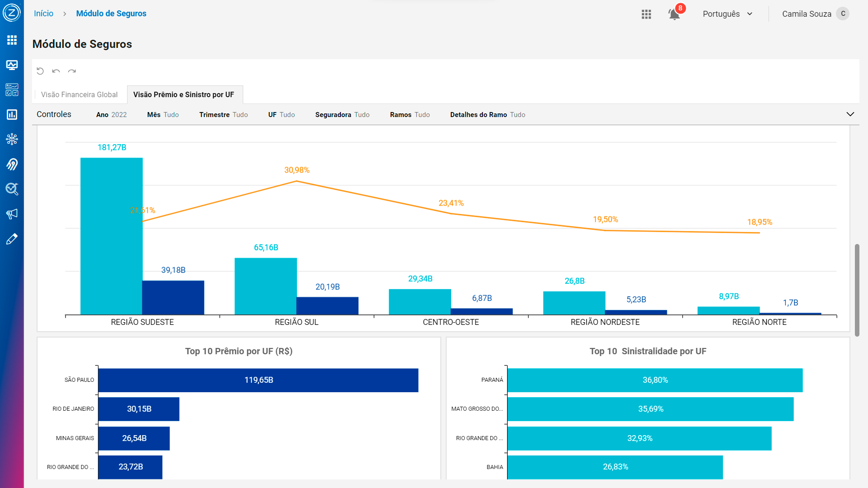
Task: Open the monitor dashboard sidebar icon
Action: 12,65
